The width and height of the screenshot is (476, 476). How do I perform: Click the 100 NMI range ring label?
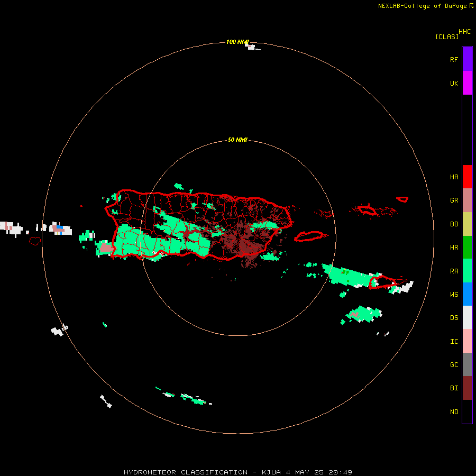pos(237,42)
